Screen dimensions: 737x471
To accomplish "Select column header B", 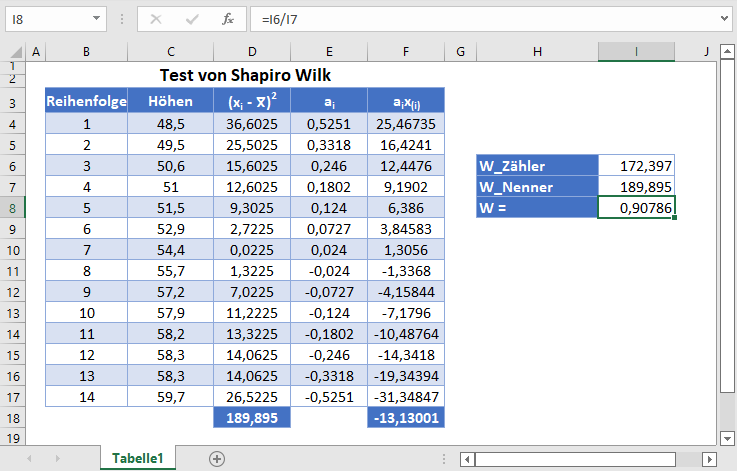I will [86, 52].
